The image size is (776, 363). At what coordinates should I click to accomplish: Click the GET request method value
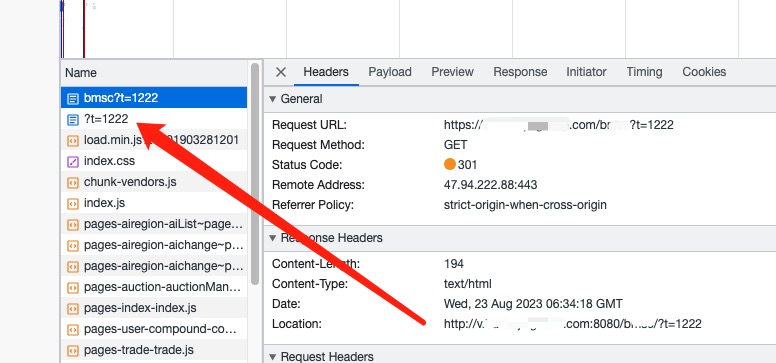pyautogui.click(x=455, y=145)
